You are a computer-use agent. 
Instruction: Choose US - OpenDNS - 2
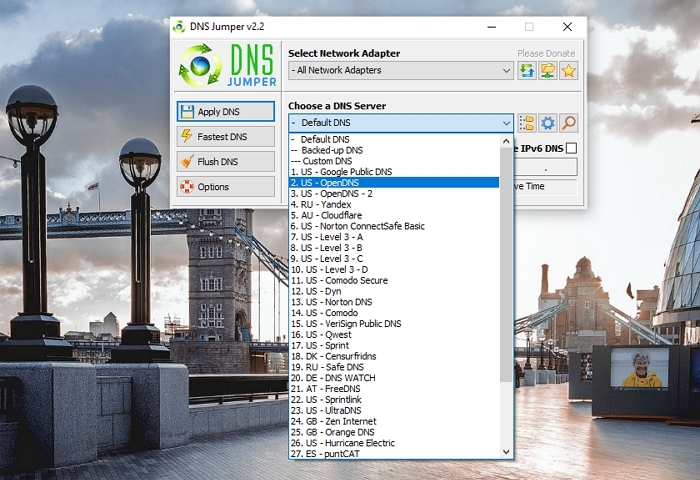pyautogui.click(x=394, y=194)
